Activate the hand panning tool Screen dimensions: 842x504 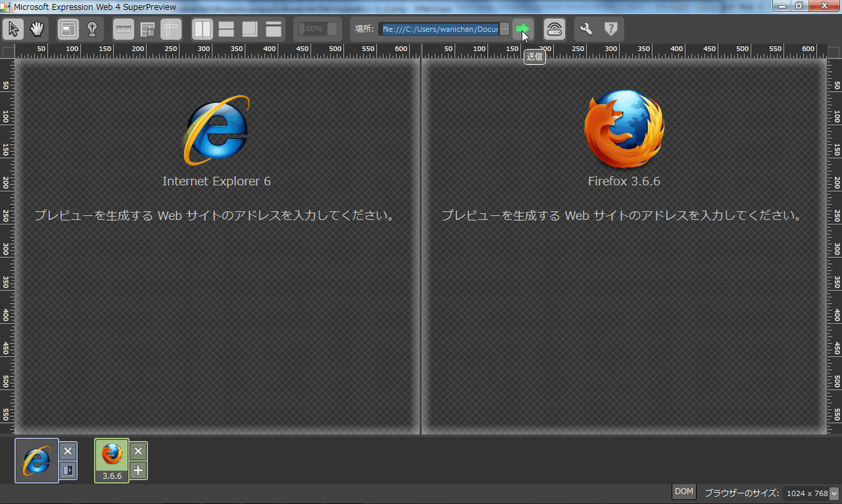[x=37, y=29]
